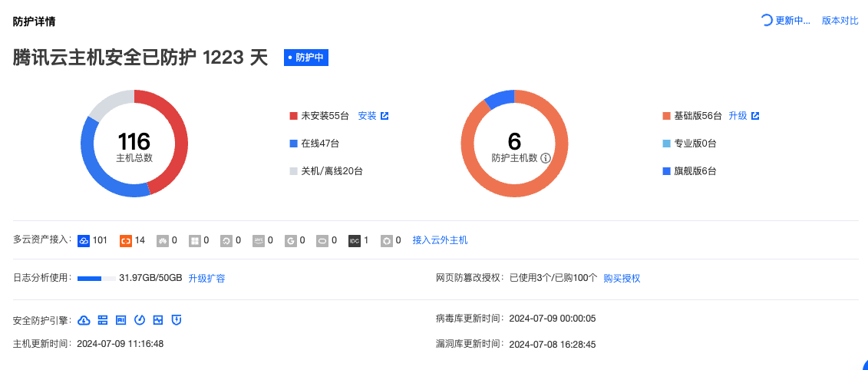Click the gray Huawei Cloud asset icon
Viewport: 868px width, 370px height.
163,241
